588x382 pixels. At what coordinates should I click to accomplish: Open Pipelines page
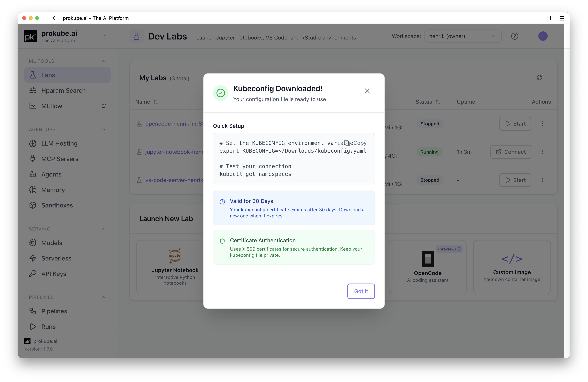tap(67, 311)
